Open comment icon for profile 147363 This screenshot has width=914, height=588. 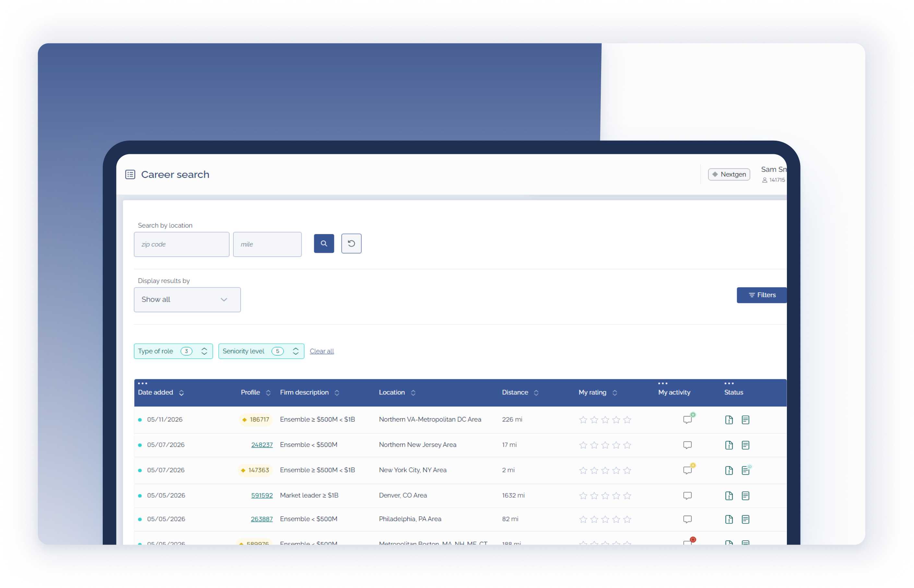[x=687, y=470]
